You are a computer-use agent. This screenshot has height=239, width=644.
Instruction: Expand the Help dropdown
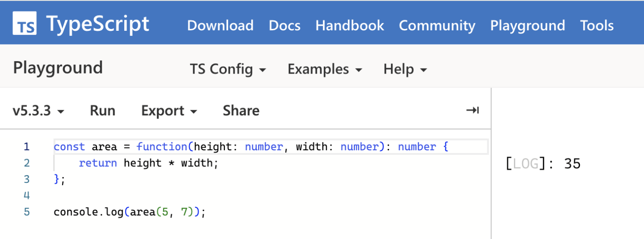click(405, 69)
